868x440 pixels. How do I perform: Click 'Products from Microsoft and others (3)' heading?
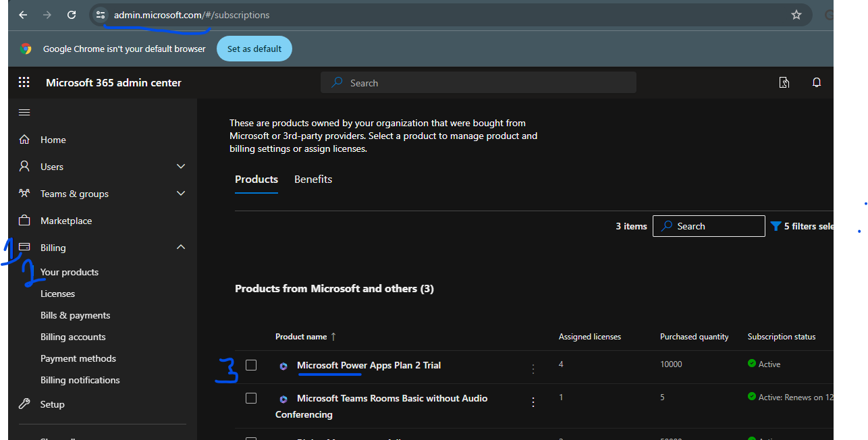334,288
